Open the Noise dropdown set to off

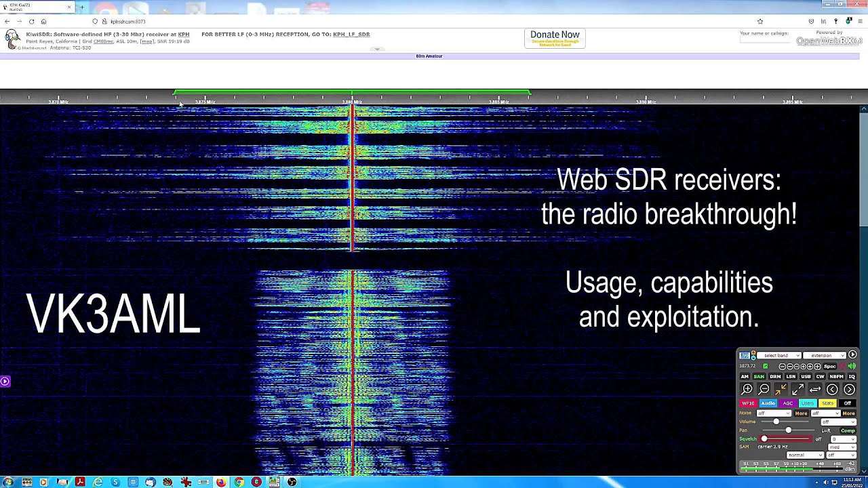[774, 413]
